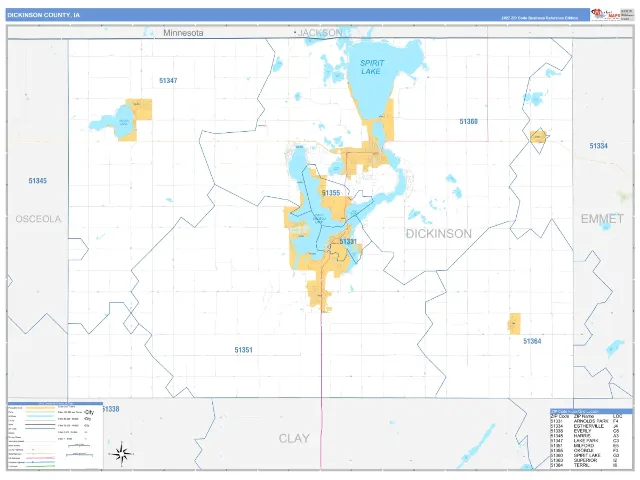Screen dimensions: 640x480
Task: Click the green line swatch at legend bottom
Action: 40,466
